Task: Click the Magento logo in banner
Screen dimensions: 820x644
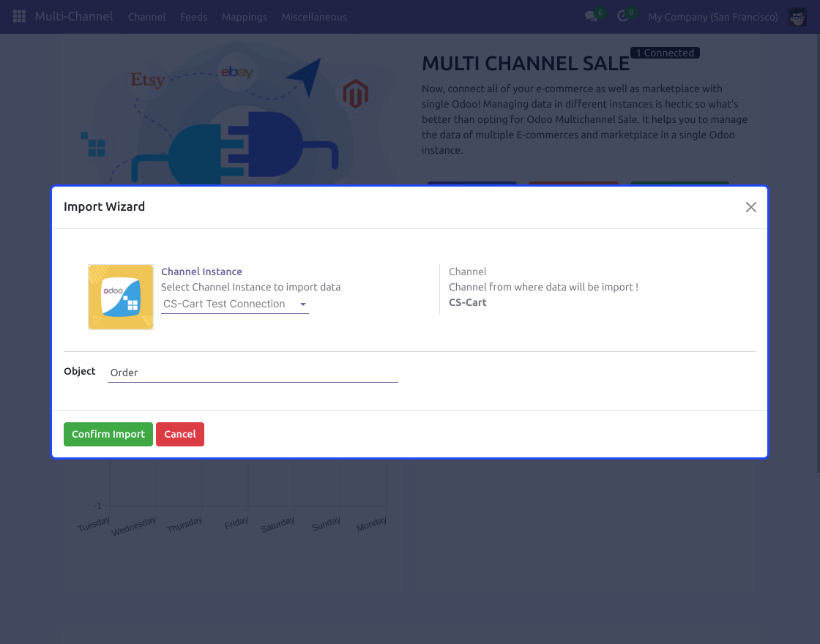Action: (355, 94)
